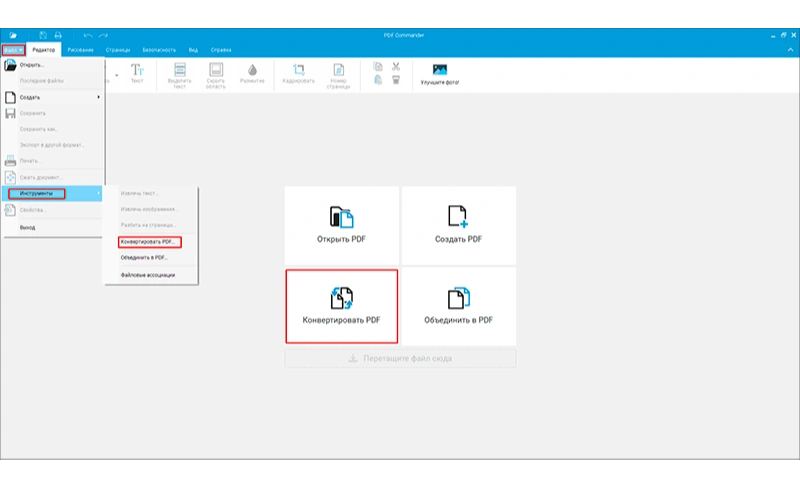The height and width of the screenshot is (487, 800).
Task: Open the Файл dropdown menu button
Action: point(13,50)
